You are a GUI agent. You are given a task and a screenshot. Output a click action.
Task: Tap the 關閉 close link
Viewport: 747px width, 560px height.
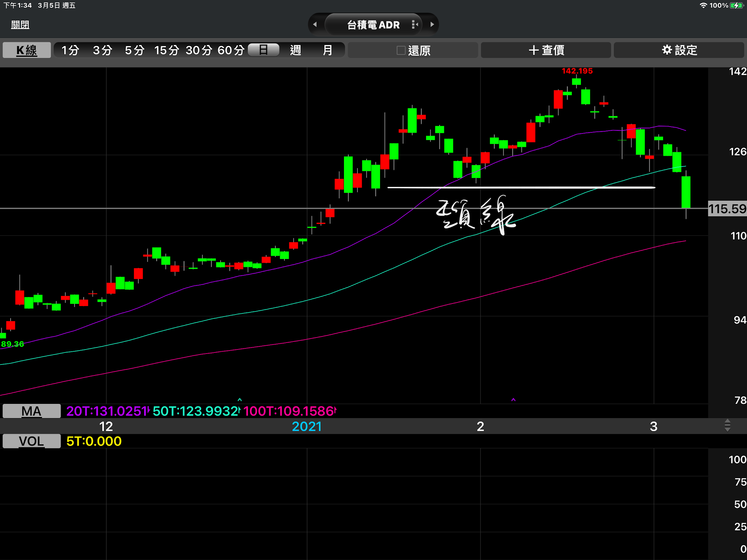[20, 25]
